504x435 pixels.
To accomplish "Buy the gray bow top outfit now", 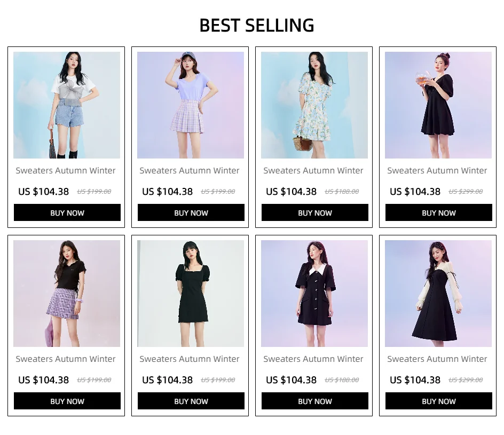I will pyautogui.click(x=67, y=212).
